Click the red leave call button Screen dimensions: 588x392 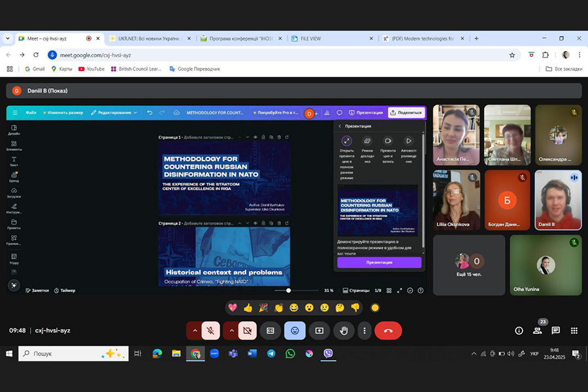pyautogui.click(x=388, y=331)
